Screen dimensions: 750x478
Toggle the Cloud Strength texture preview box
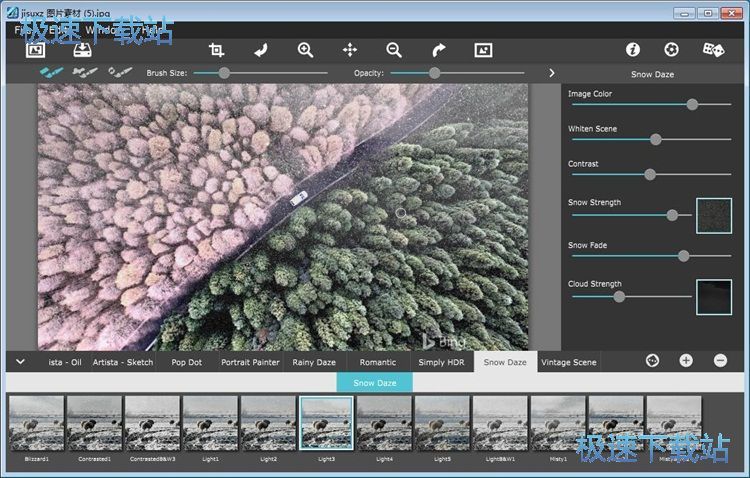point(714,296)
